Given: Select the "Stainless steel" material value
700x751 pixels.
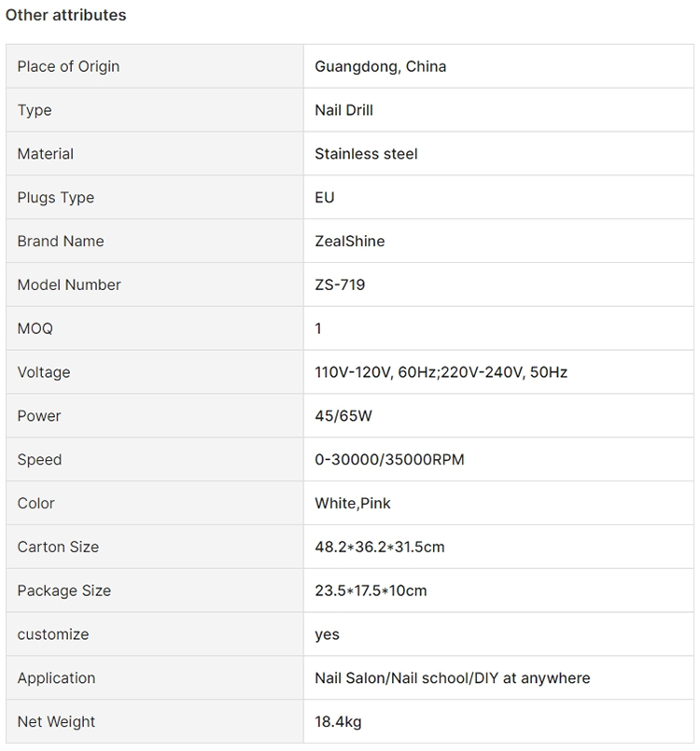Looking at the screenshot, I should (x=366, y=154).
